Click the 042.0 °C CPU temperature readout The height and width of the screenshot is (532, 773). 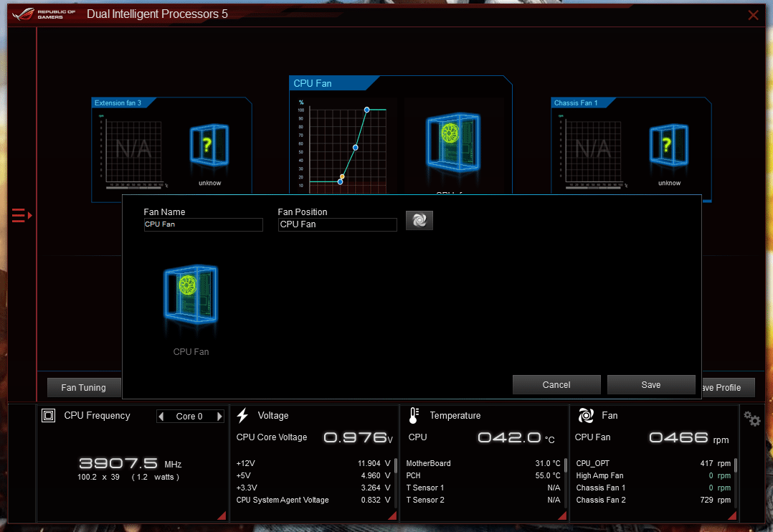(516, 438)
